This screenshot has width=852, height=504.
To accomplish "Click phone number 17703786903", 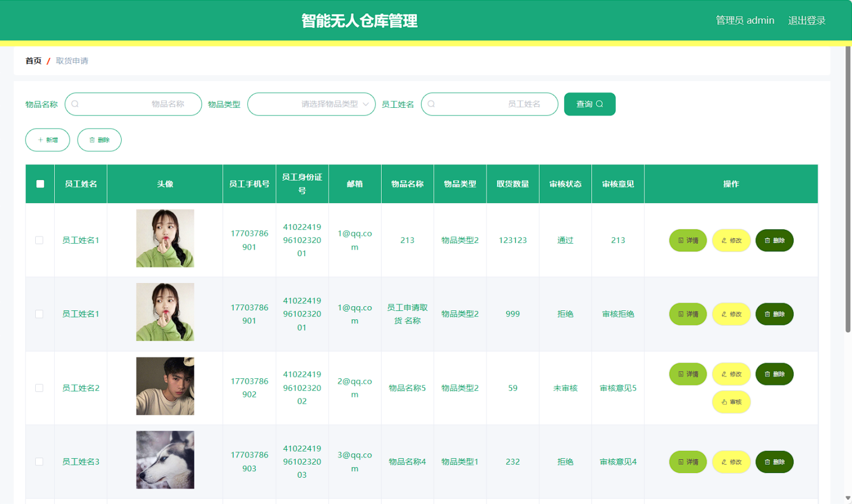I will click(249, 462).
